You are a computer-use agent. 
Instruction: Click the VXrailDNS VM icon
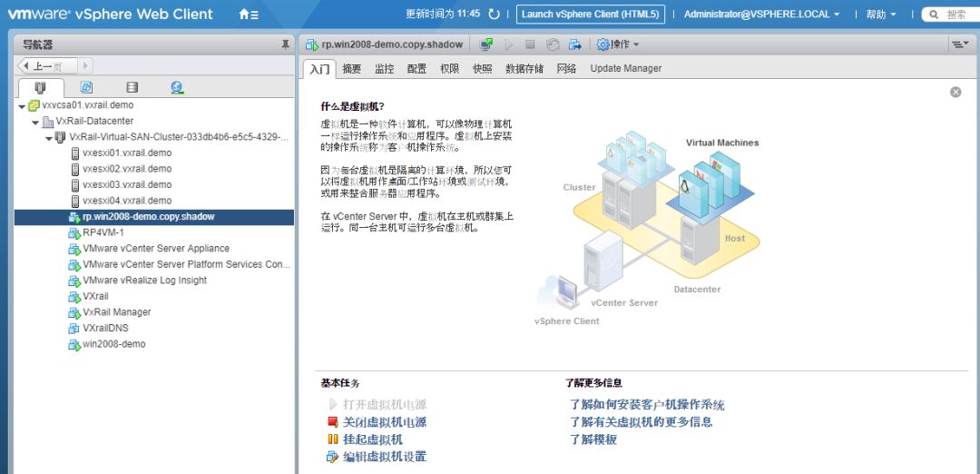click(74, 329)
